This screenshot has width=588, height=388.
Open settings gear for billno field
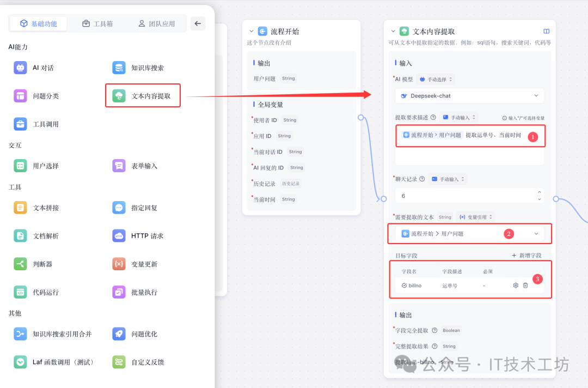(x=516, y=285)
